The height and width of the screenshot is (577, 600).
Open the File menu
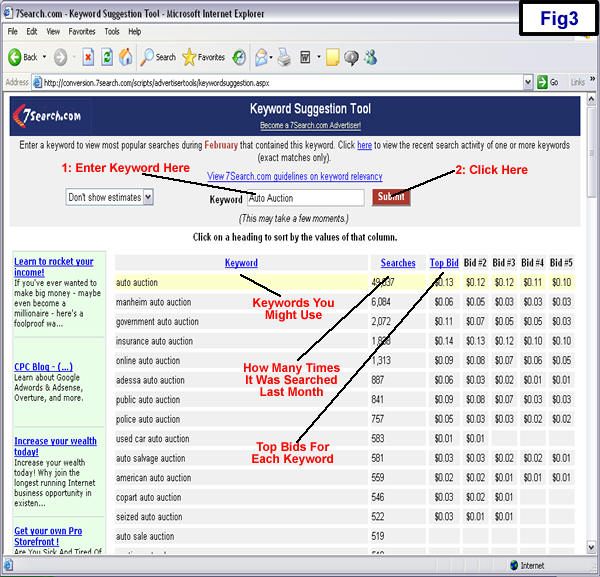pos(13,31)
